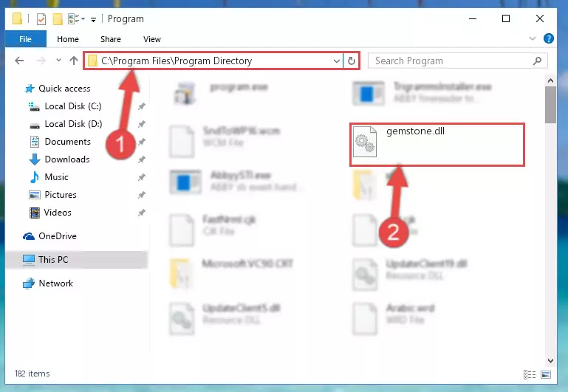
Task: Click the search magnifier icon
Action: click(538, 61)
